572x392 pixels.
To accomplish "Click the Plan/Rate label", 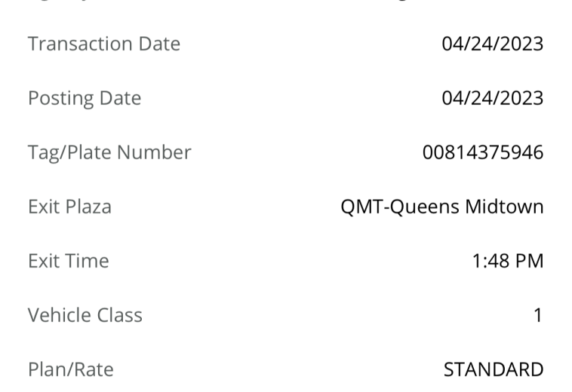I will [x=71, y=369].
